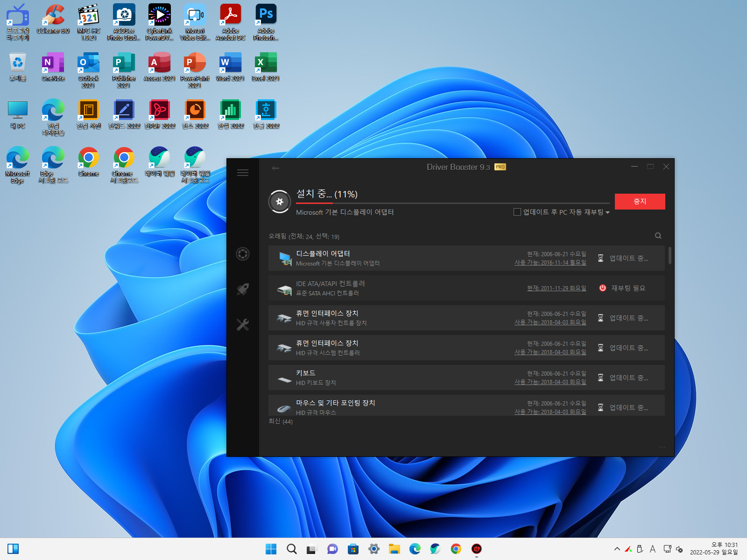The height and width of the screenshot is (560, 747).
Task: Open Microsoft Edge desktop icon
Action: tap(18, 165)
